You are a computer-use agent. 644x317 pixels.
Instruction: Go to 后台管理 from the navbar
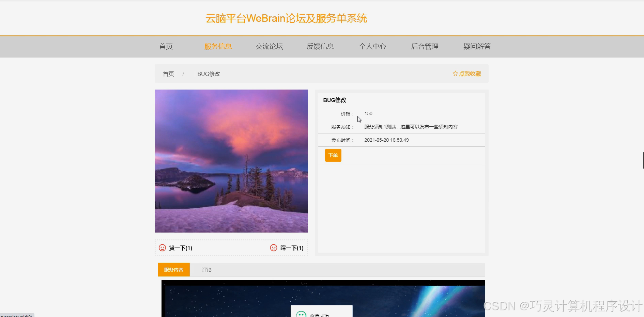coord(425,46)
